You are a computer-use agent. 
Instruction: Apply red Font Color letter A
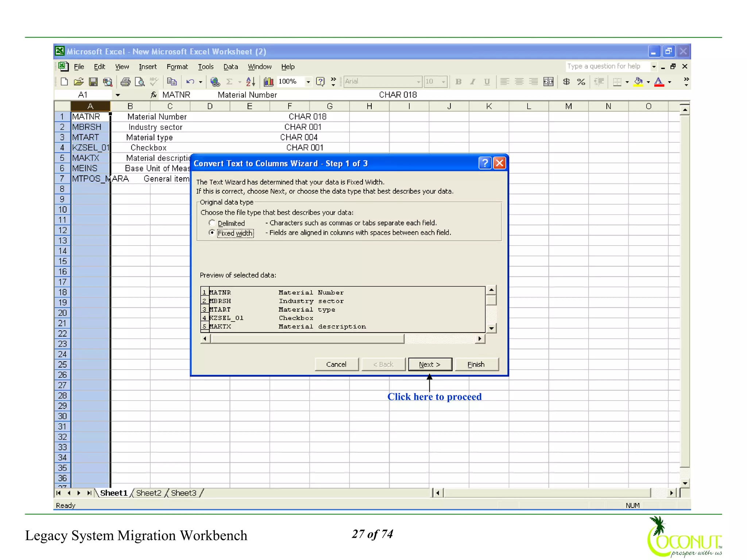pos(659,82)
